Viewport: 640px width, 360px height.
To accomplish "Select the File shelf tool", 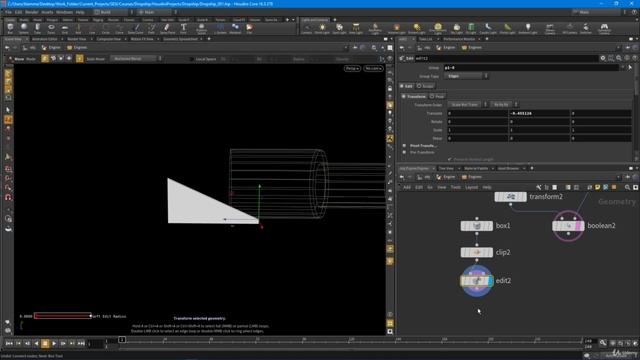I will pyautogui.click(x=249, y=29).
